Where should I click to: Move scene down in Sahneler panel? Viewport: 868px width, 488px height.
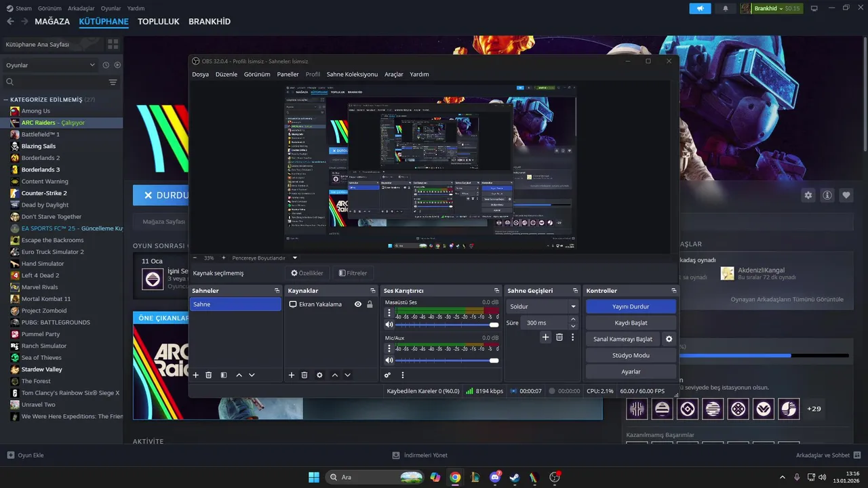(x=252, y=375)
